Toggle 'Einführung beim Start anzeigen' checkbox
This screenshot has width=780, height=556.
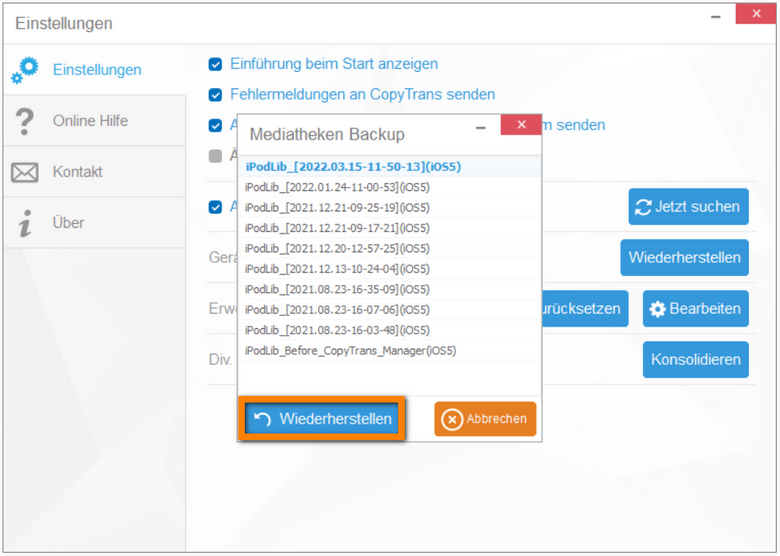coord(215,65)
